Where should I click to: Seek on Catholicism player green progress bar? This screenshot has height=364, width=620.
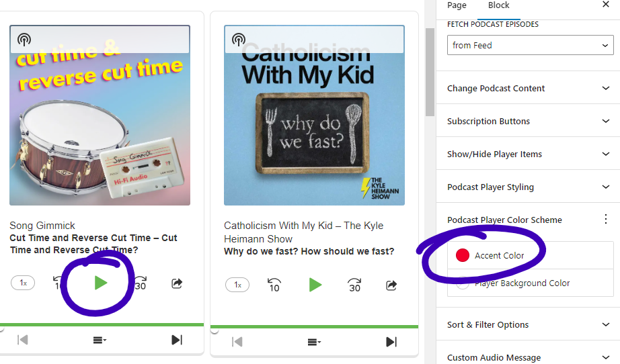click(x=314, y=326)
